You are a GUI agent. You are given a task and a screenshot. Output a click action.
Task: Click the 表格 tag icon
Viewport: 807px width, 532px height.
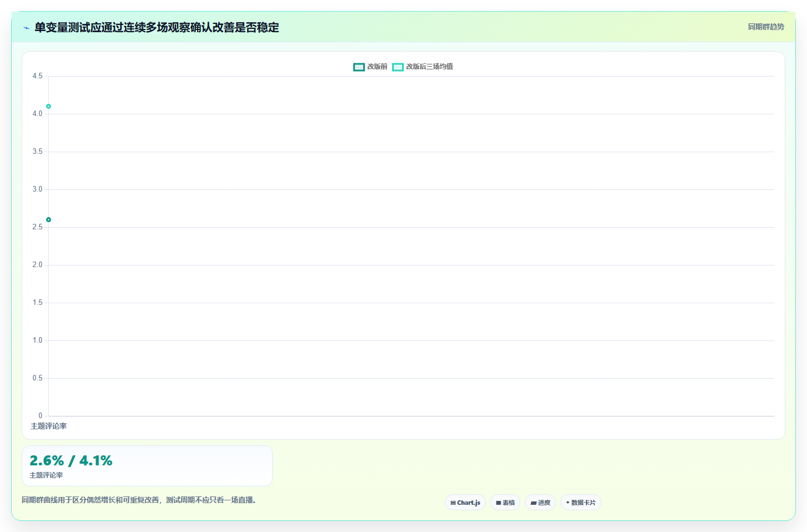[x=499, y=503]
